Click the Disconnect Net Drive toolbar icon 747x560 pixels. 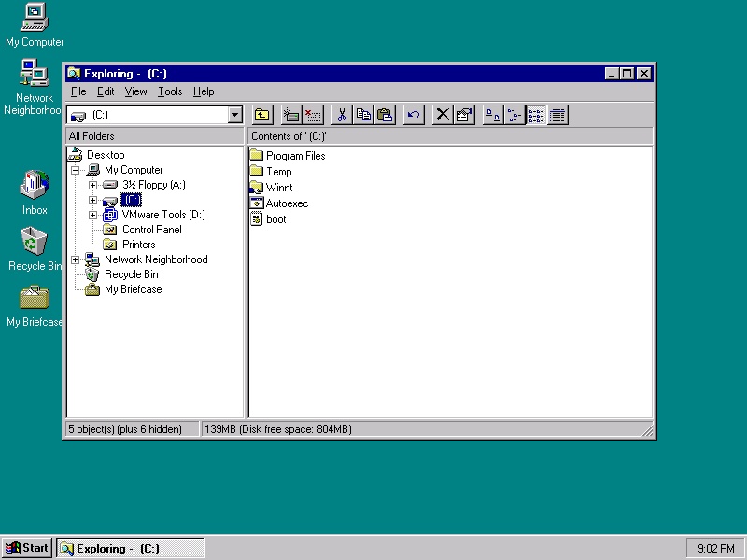coord(313,115)
